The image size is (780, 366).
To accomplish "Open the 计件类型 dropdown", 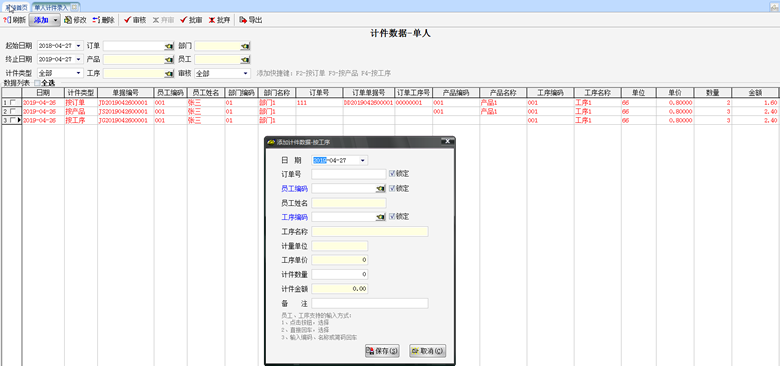I will (x=78, y=74).
